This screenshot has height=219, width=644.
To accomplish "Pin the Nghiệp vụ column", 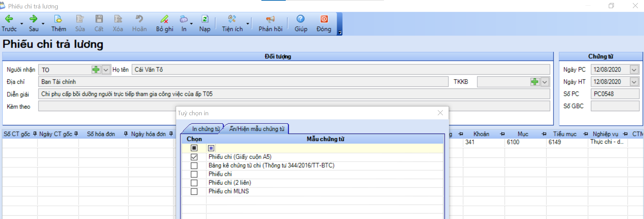I will click(x=625, y=134).
